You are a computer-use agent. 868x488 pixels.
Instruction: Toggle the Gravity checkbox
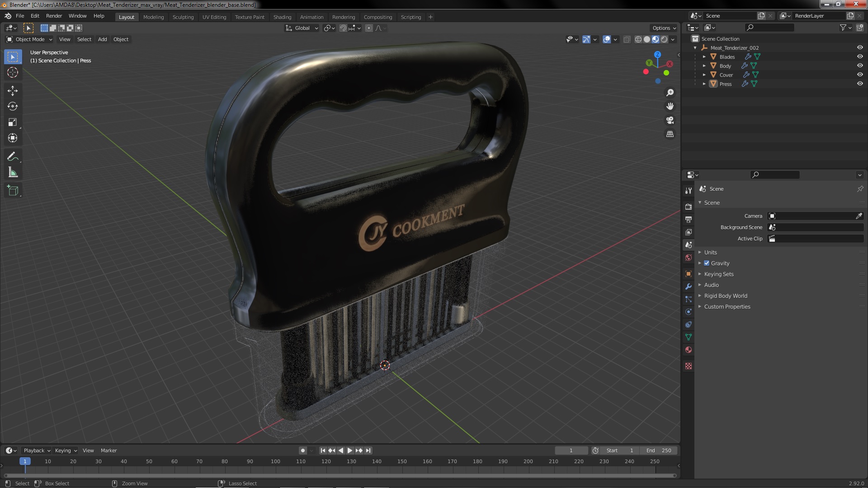707,263
